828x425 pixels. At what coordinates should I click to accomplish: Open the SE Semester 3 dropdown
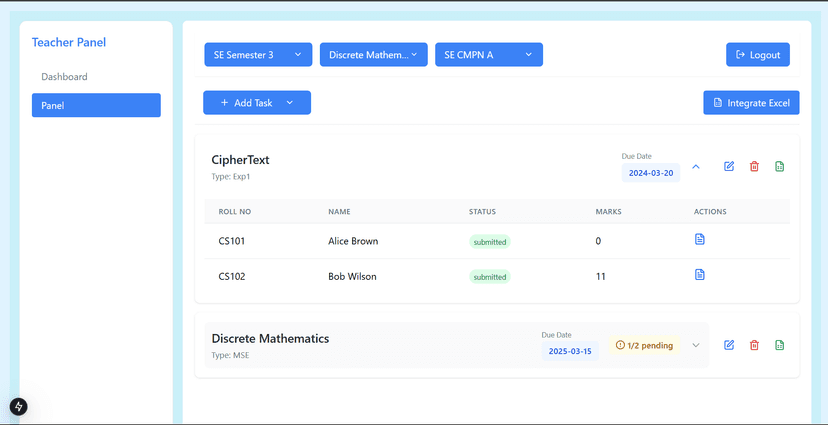258,55
